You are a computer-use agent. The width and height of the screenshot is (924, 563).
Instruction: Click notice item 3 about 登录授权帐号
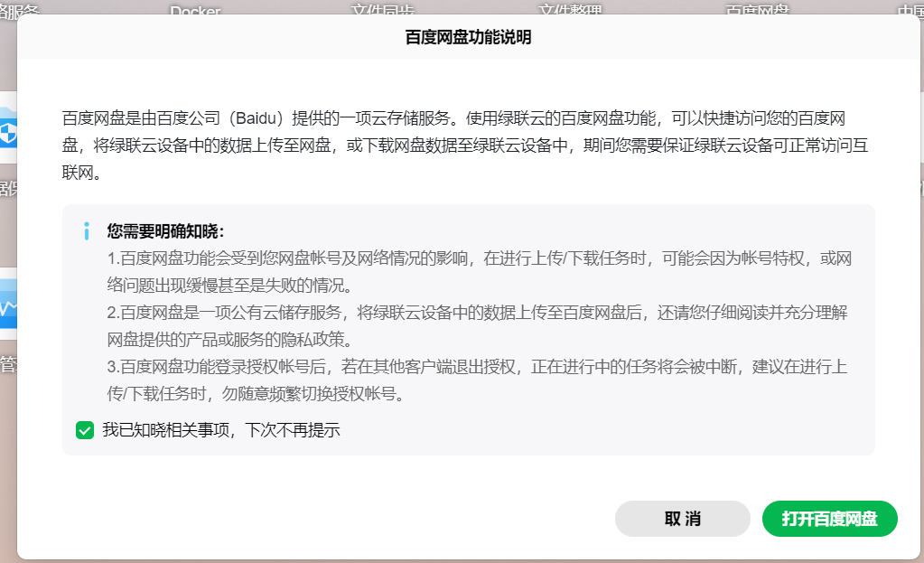[477, 380]
